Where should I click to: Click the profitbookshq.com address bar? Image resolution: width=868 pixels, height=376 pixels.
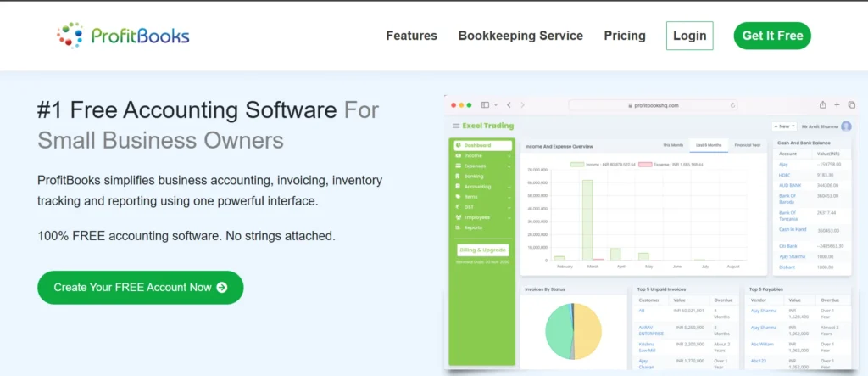[654, 104]
